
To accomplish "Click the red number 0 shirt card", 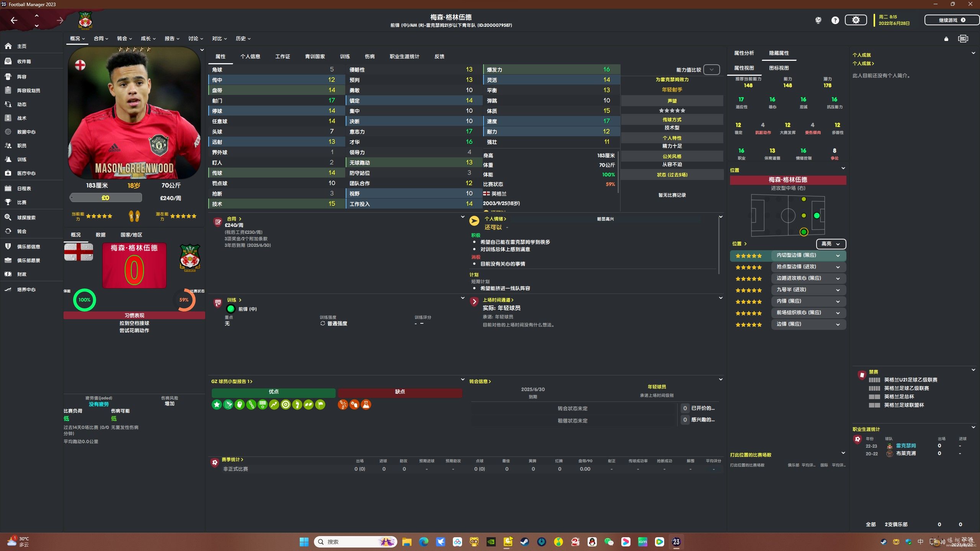I will click(134, 265).
